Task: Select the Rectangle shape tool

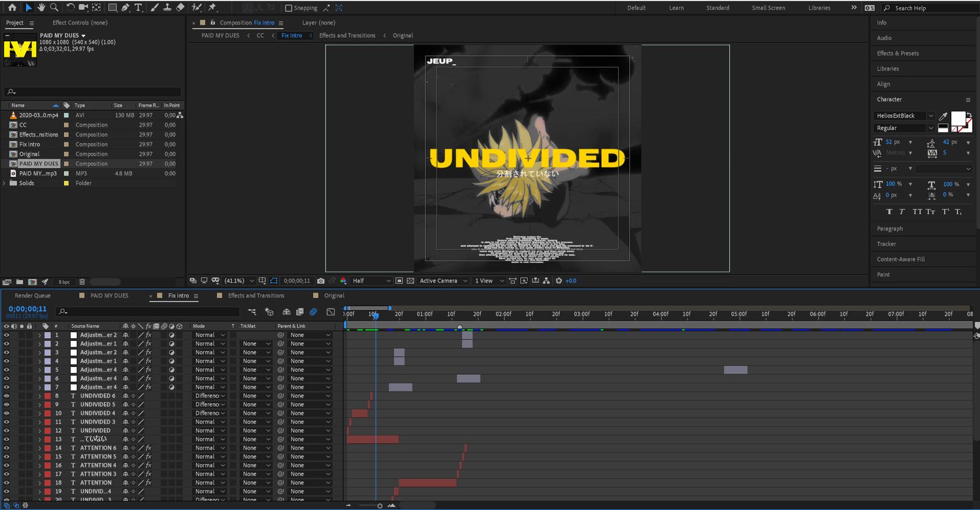Action: (112, 7)
